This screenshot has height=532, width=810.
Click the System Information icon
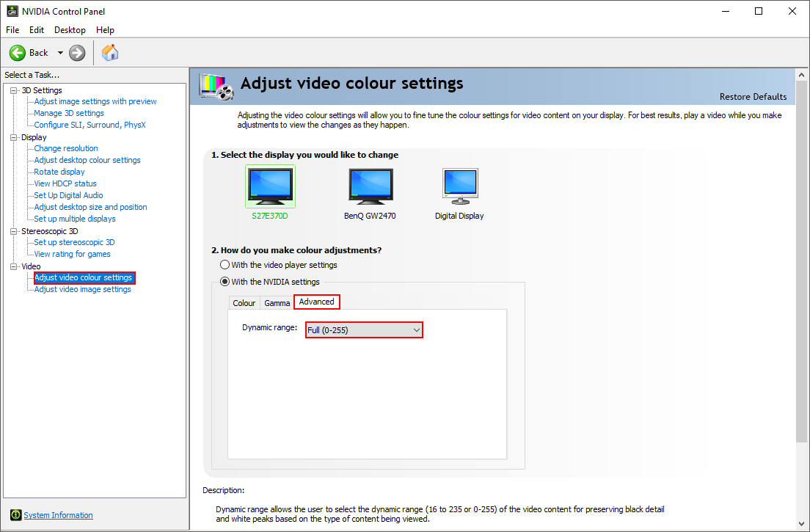coord(16,515)
